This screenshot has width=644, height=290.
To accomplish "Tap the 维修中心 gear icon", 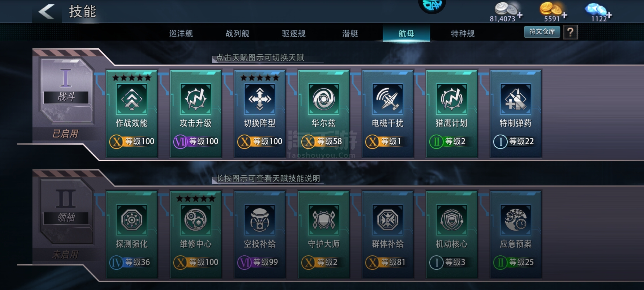I will 196,220.
